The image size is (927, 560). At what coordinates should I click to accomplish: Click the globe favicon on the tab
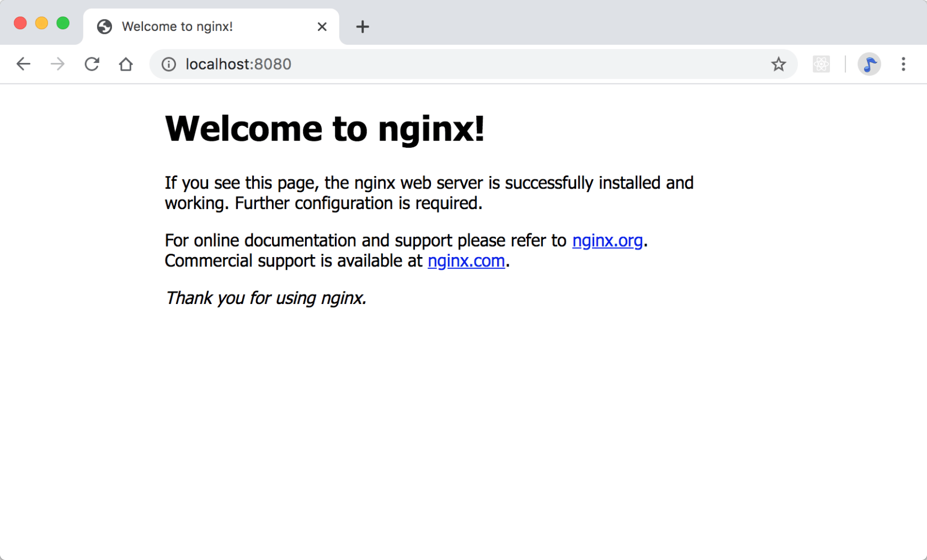[104, 26]
